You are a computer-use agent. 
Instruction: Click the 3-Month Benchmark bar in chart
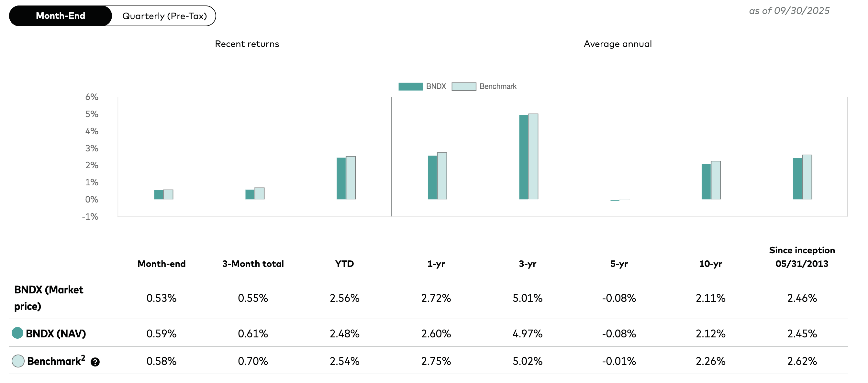click(x=260, y=194)
